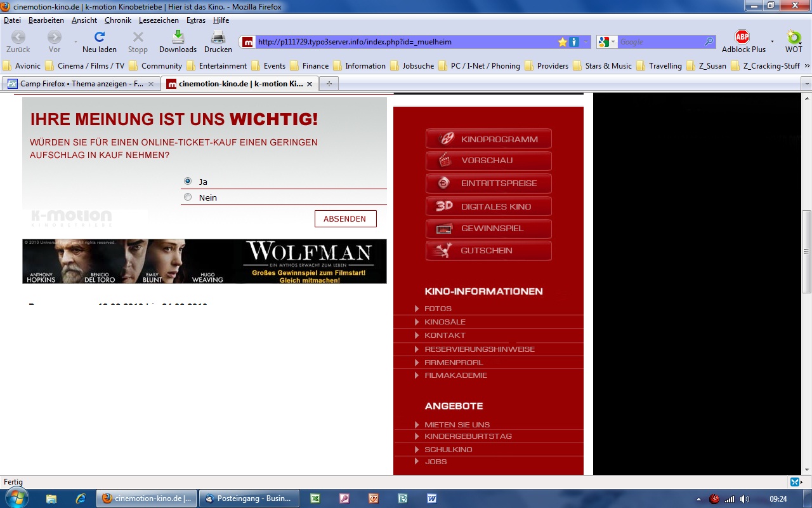The height and width of the screenshot is (508, 812).
Task: Open the GEWINNSPIEL button
Action: pos(488,229)
